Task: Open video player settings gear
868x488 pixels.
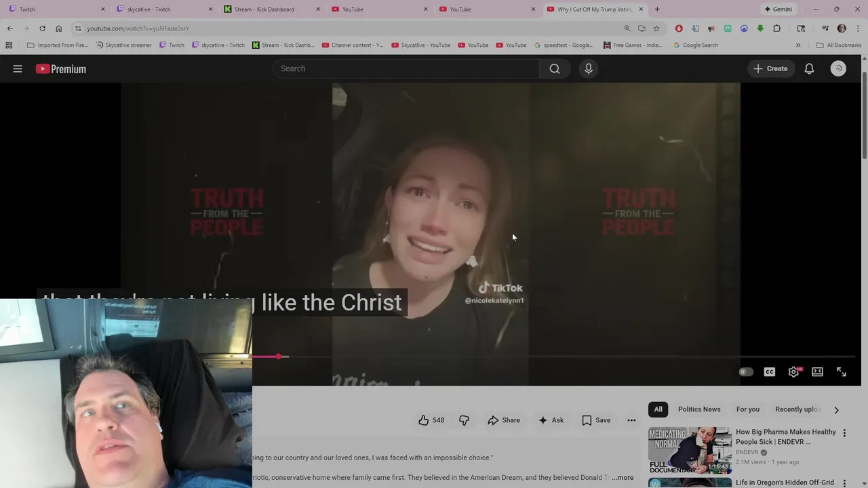Action: [793, 372]
